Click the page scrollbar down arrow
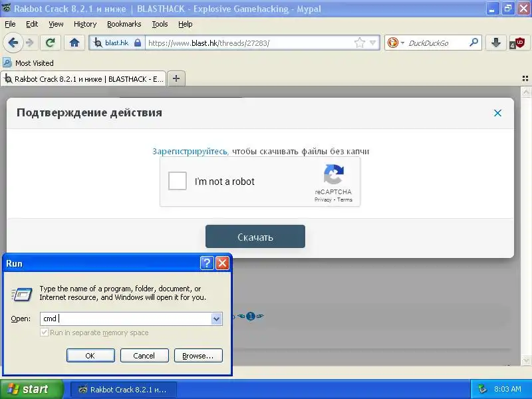 click(x=526, y=360)
